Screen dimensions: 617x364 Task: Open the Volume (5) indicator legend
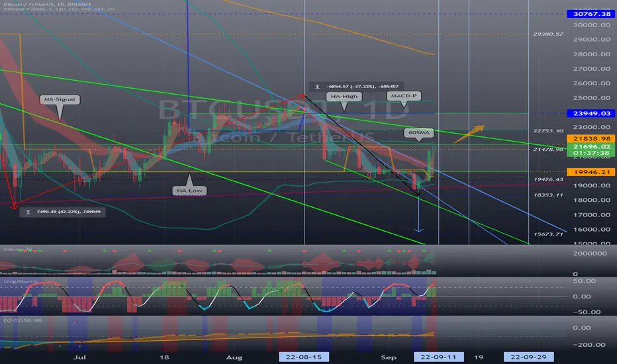(x=18, y=249)
